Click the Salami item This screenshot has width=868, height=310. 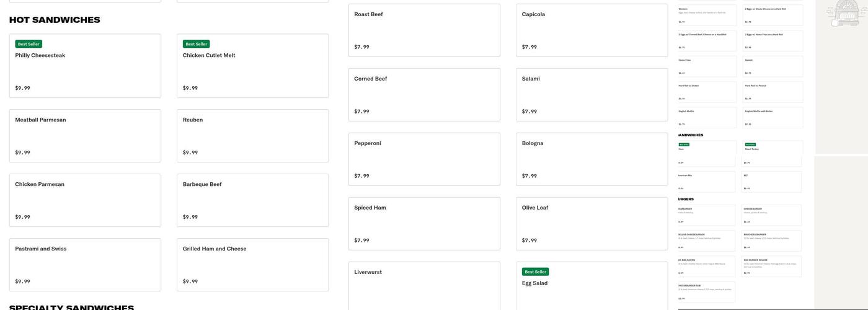pyautogui.click(x=591, y=95)
